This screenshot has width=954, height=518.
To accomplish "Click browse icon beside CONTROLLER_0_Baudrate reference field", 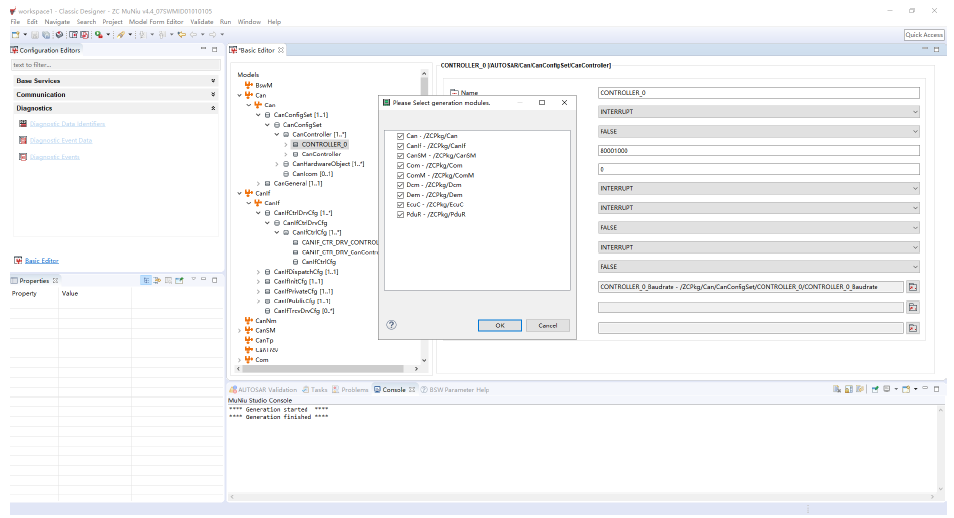I will pos(913,287).
